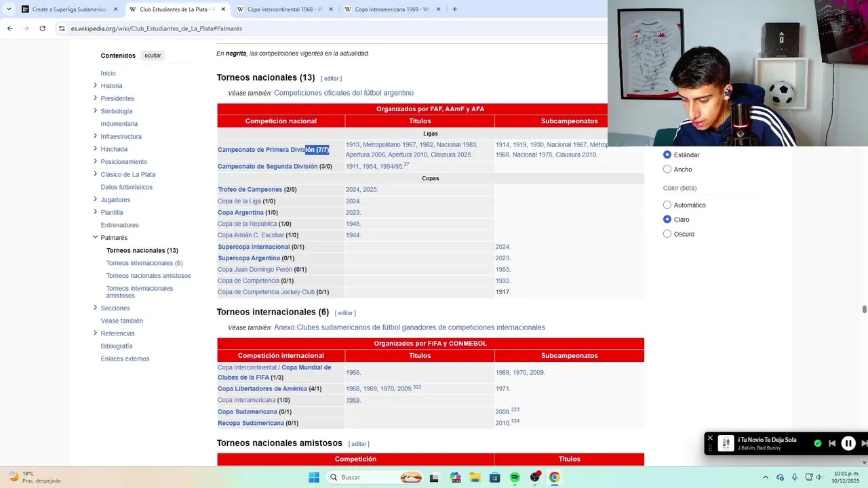
Task: Click the green saved checkmark in mini player
Action: pyautogui.click(x=818, y=444)
